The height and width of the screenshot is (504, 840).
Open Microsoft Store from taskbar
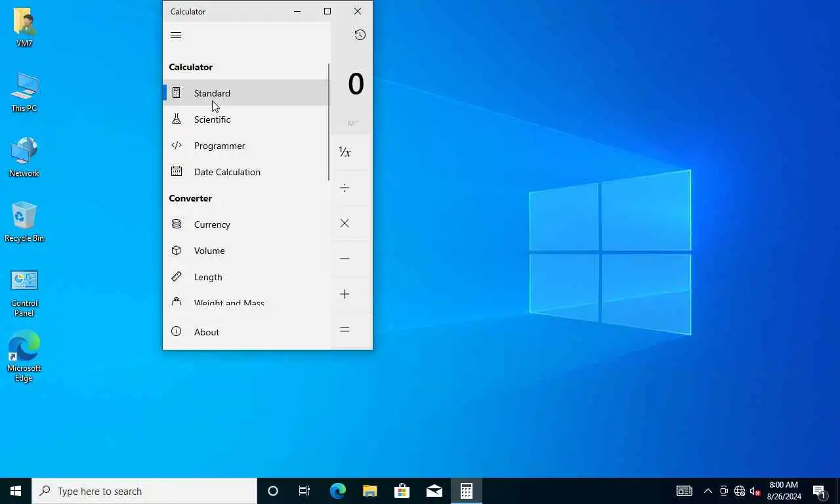coord(402,491)
